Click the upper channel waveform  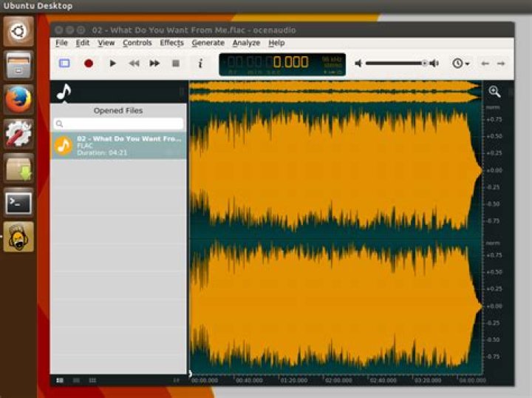pos(335,170)
